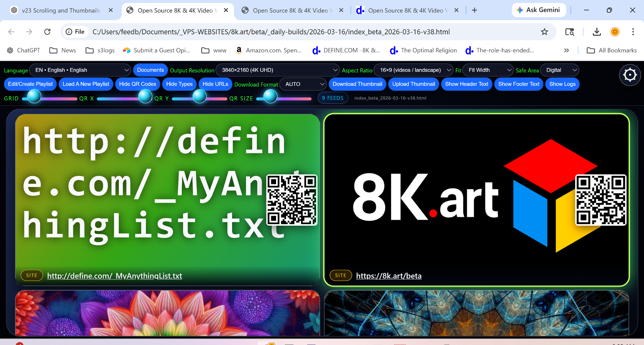Open the s3logs bookmark folder
Screen dimensions: 644x345
[x=100, y=50]
